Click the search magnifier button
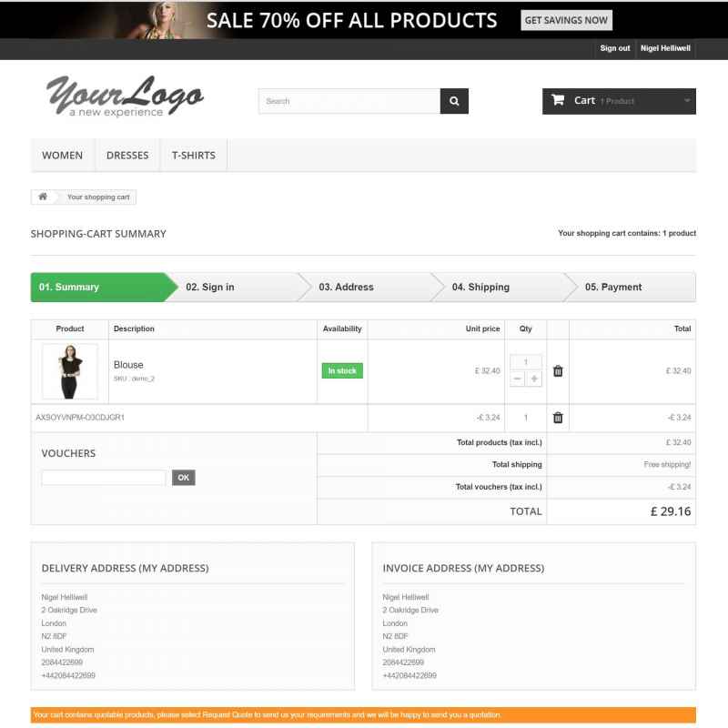This screenshot has height=728, width=728. [453, 101]
